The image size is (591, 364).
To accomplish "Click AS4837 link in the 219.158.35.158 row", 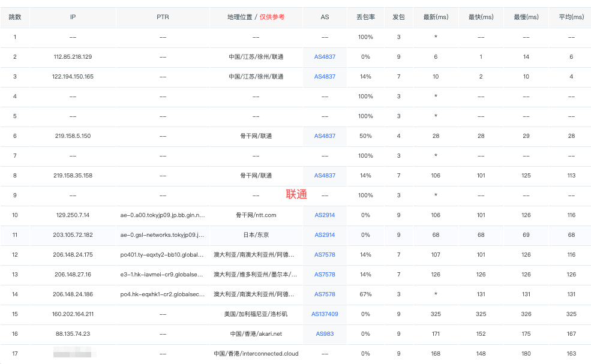I will [325, 176].
